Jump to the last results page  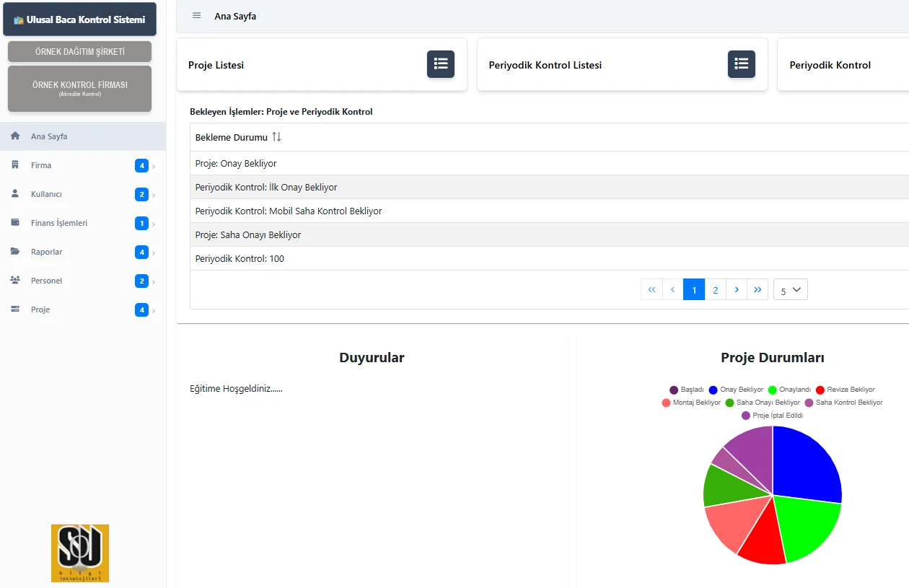[757, 289]
